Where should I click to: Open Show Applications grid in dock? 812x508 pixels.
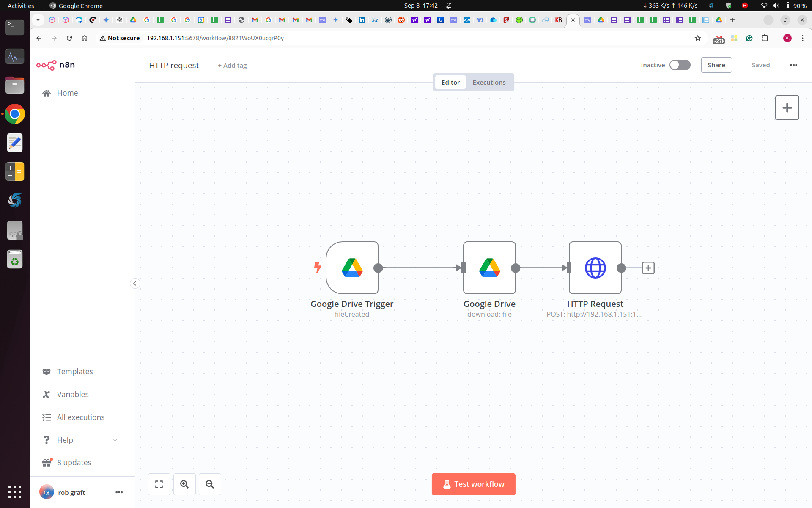coord(15,492)
